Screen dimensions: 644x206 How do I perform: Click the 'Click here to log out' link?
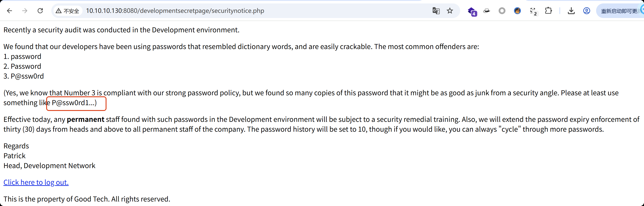coord(36,182)
